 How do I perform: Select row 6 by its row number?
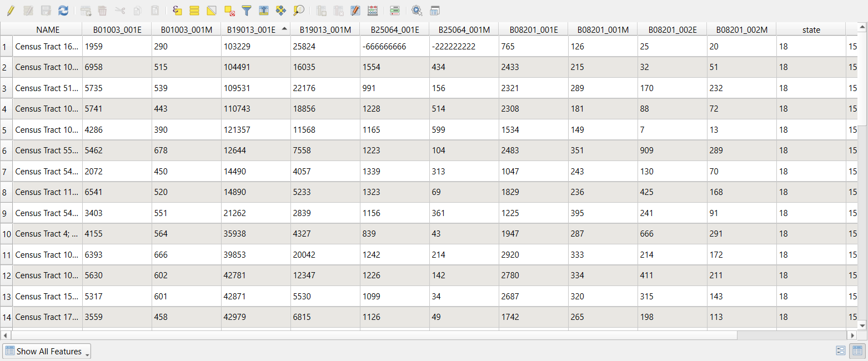pyautogui.click(x=6, y=151)
